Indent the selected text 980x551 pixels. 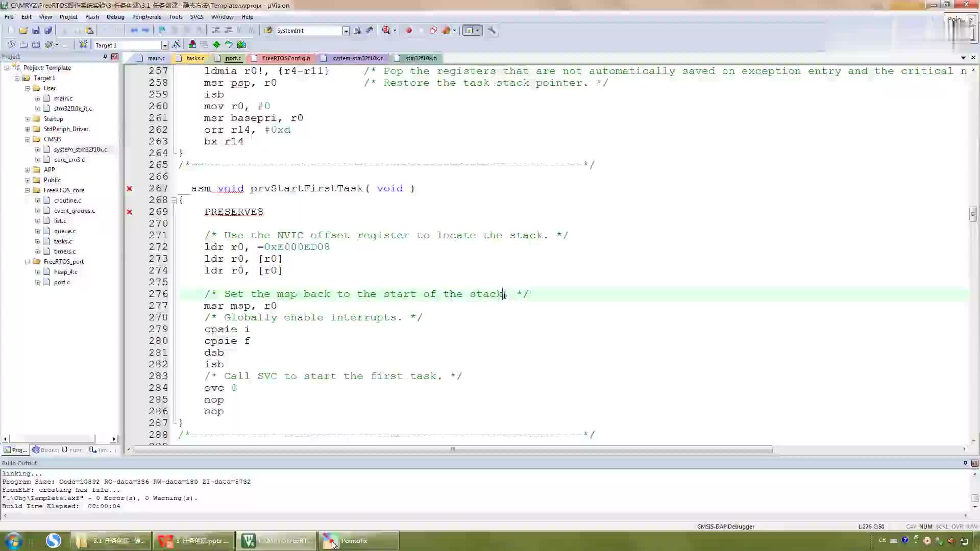click(216, 31)
